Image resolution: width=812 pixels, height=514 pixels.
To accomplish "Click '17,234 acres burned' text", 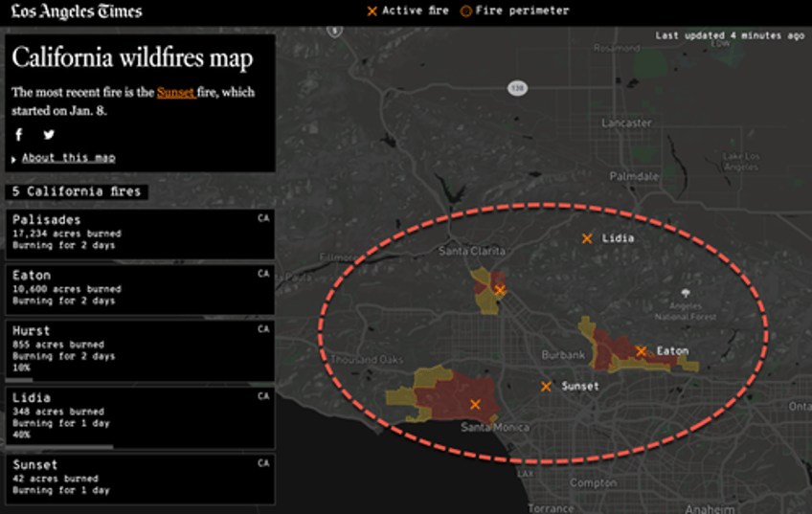I will [x=67, y=234].
